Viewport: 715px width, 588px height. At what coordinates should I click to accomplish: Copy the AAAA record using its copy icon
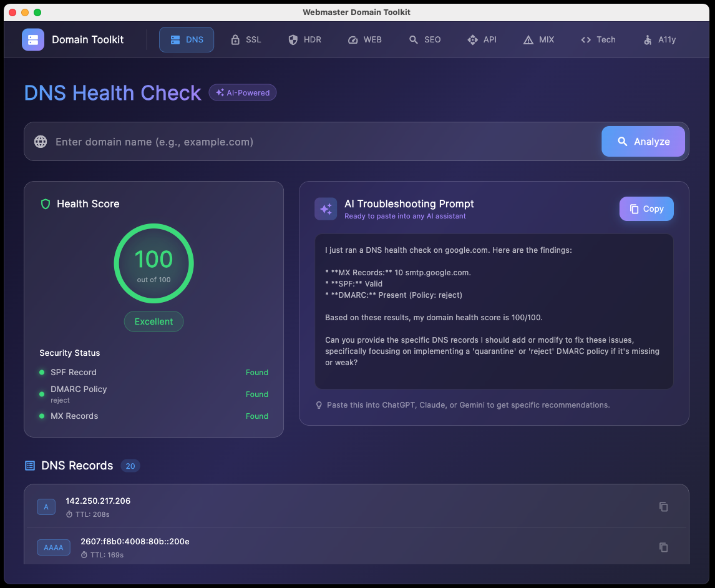click(663, 547)
